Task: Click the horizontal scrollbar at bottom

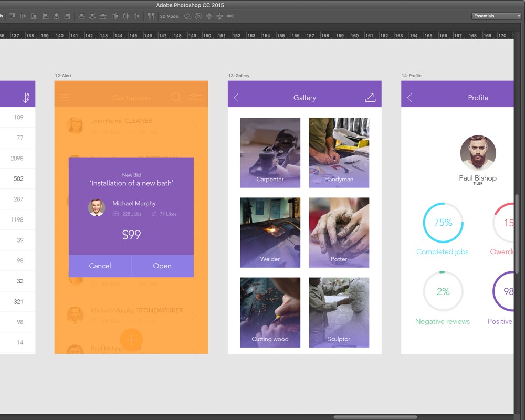Action: pos(375,417)
